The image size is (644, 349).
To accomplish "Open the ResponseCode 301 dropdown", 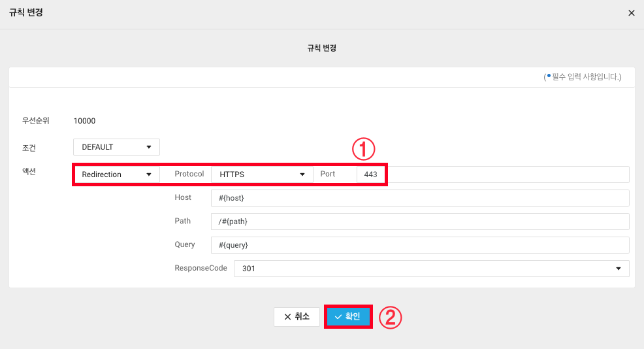I will click(431, 269).
